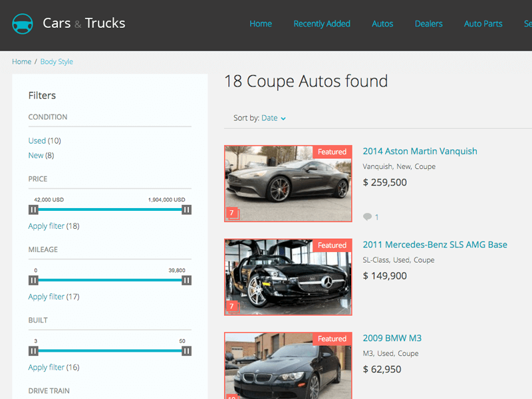Open the comment bubble icon on Aston Martin
The image size is (532, 399).
tap(367, 217)
